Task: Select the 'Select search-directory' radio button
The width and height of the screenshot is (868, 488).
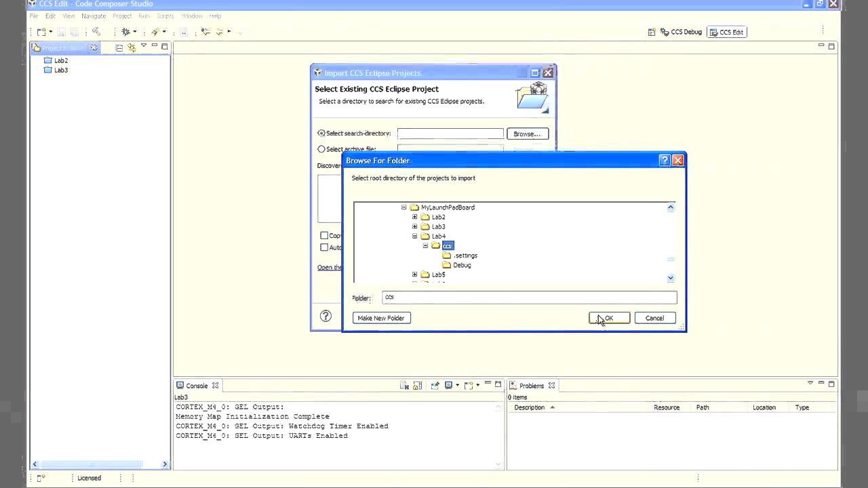Action: pyautogui.click(x=321, y=134)
